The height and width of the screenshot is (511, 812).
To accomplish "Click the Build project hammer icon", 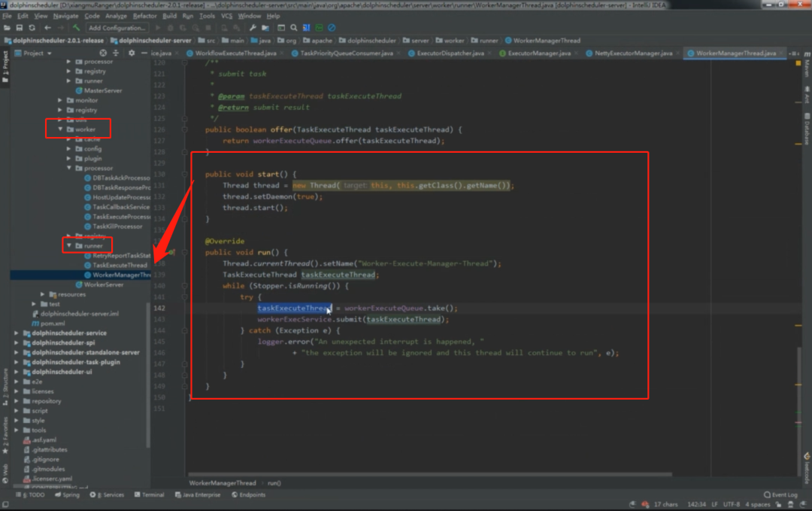I will (x=76, y=28).
